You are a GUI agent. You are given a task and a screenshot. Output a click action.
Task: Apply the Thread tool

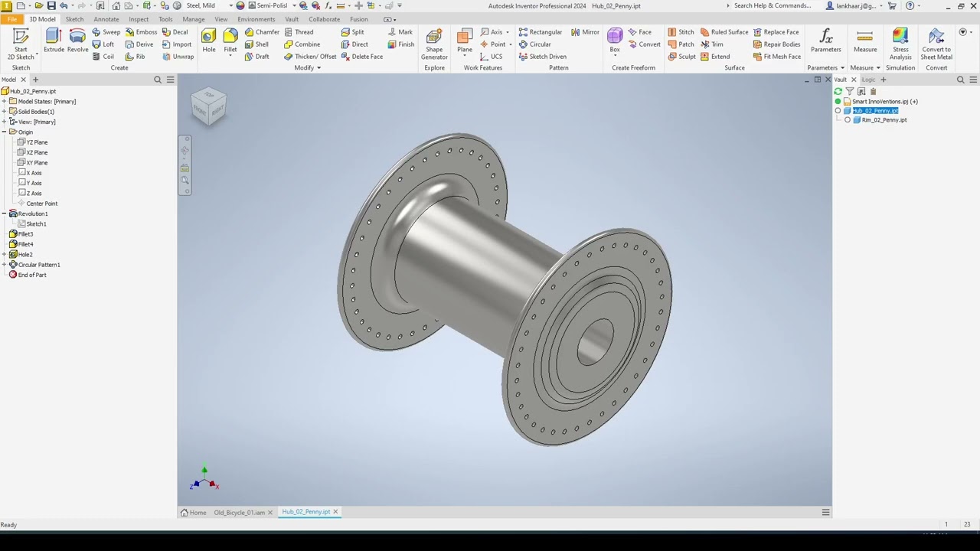click(x=299, y=32)
